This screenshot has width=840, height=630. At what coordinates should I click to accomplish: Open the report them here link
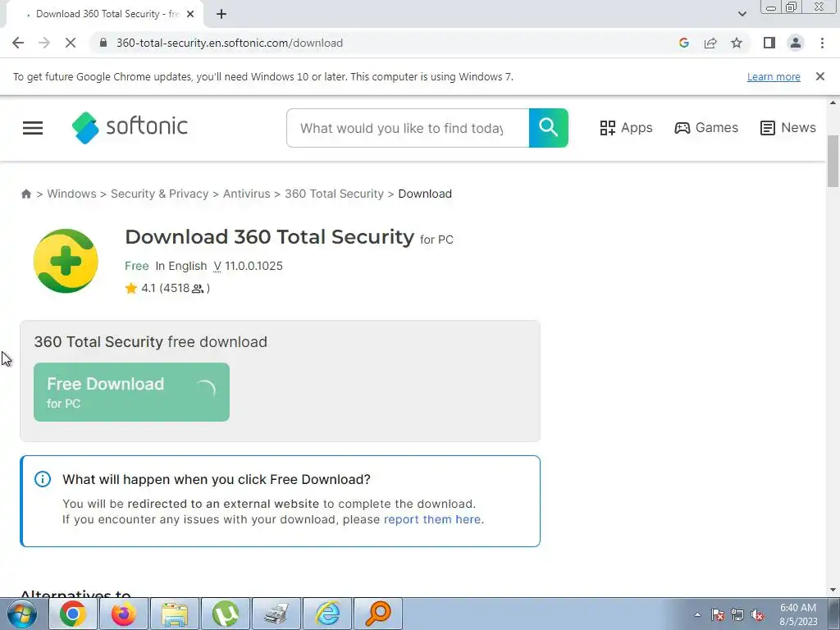coord(432,519)
